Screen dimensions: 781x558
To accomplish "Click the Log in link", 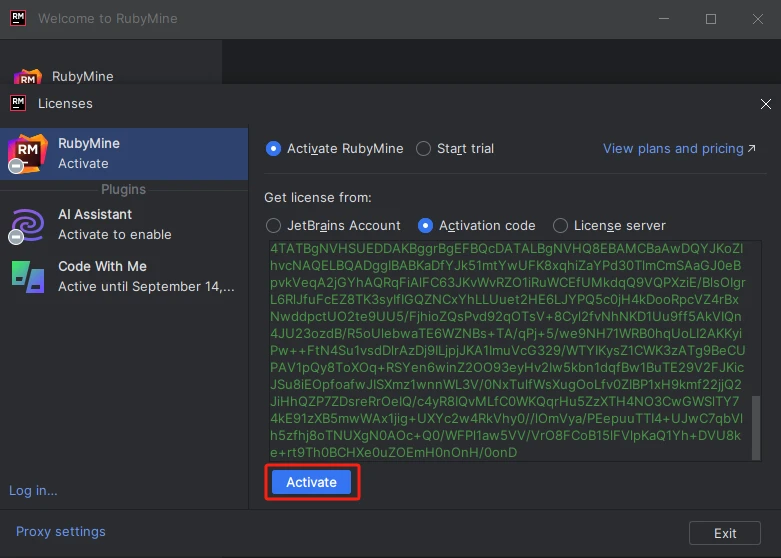I will 33,490.
